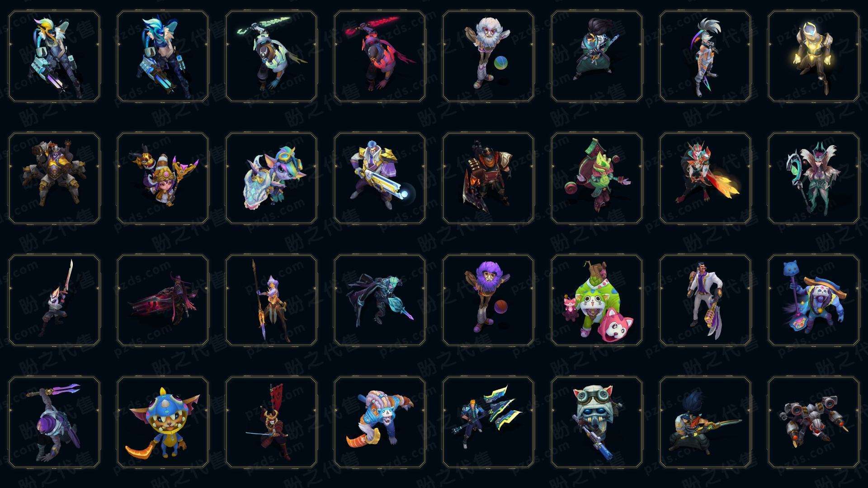Choose the lavender-haired woman holding tall spear
The height and width of the screenshot is (488, 868).
[271, 300]
